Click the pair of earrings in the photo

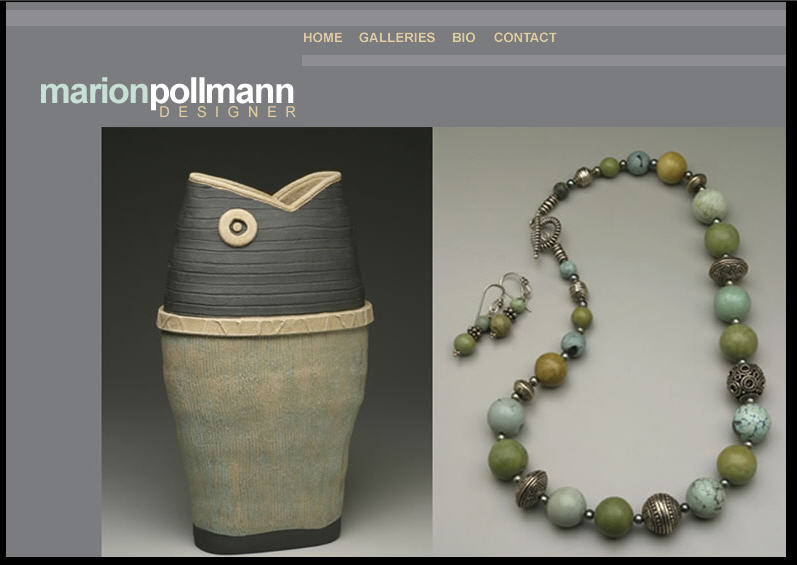pyautogui.click(x=492, y=315)
